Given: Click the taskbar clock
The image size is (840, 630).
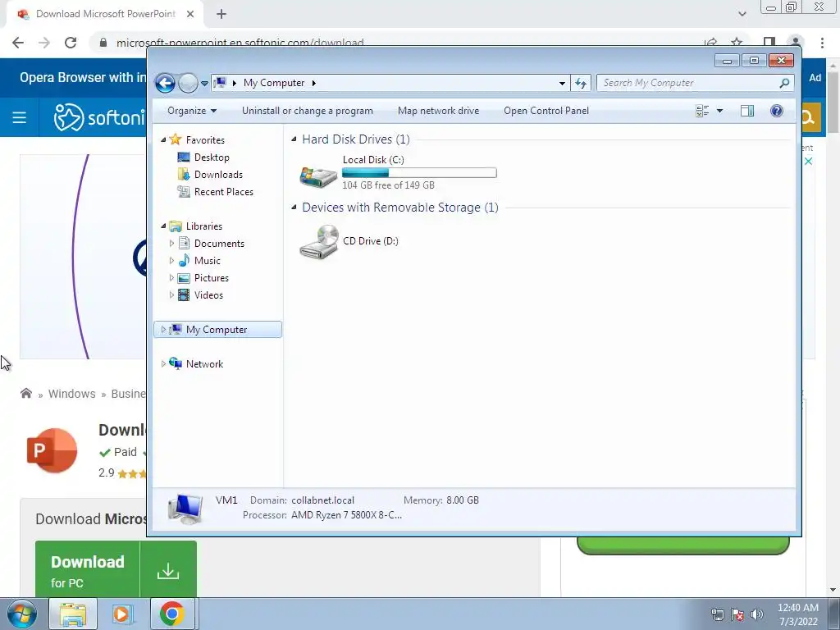Looking at the screenshot, I should click(797, 614).
